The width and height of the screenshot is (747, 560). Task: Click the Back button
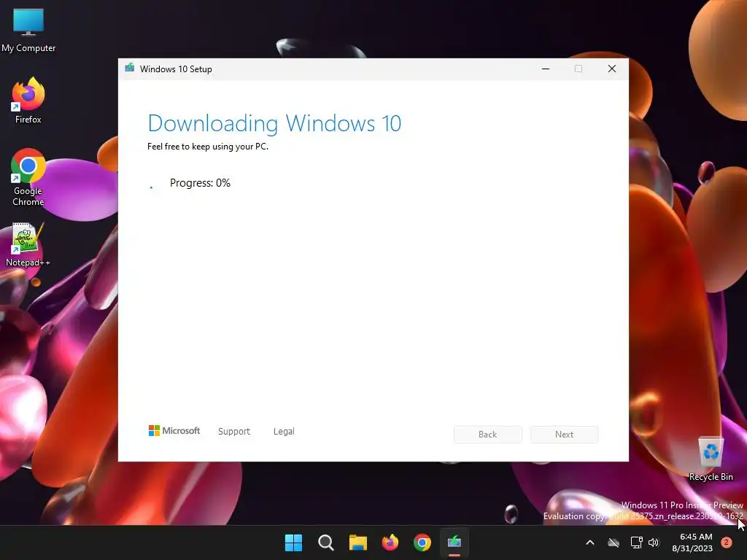pyautogui.click(x=488, y=435)
